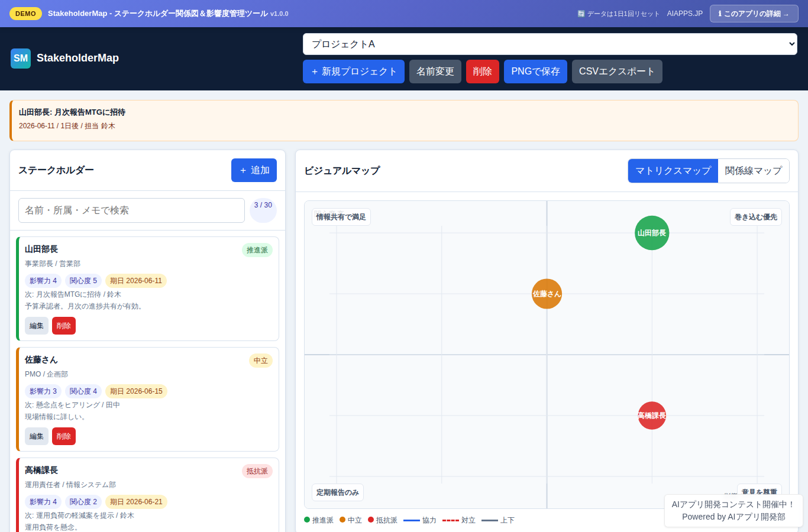Click 期日 2026-06-21 tag

pyautogui.click(x=136, y=502)
